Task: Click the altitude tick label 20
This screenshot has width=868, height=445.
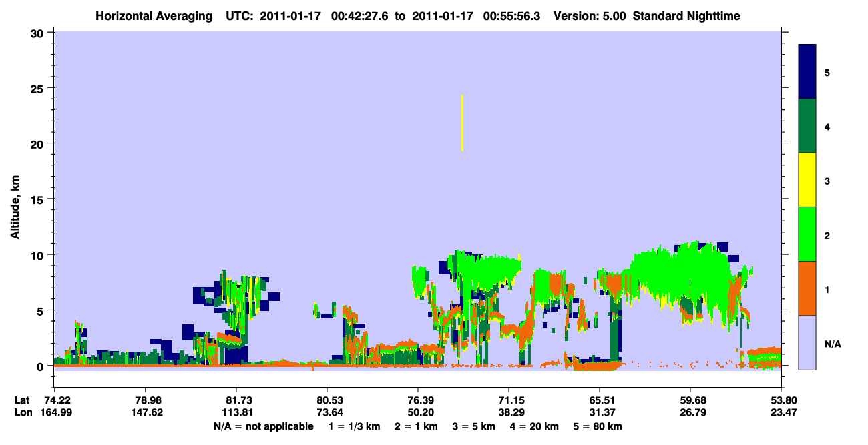Action: pos(38,143)
